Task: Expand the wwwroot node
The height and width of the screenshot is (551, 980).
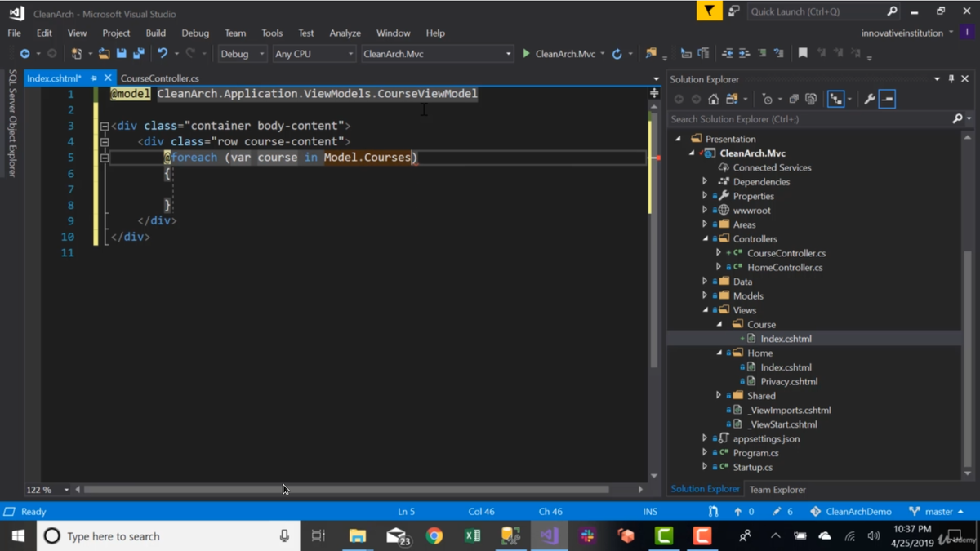Action: (705, 211)
